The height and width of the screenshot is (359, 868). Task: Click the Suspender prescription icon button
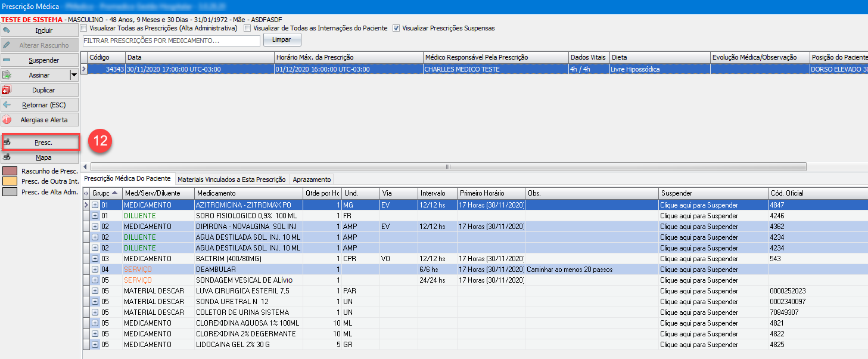tap(7, 60)
